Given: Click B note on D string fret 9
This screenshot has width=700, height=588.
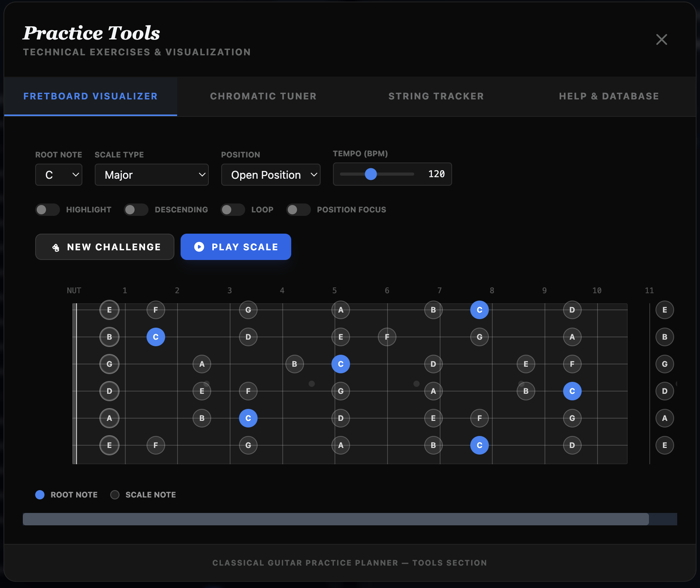Looking at the screenshot, I should (526, 391).
